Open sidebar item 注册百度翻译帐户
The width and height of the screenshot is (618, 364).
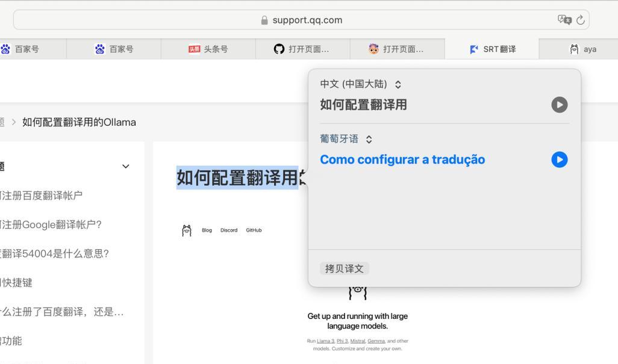coord(41,196)
